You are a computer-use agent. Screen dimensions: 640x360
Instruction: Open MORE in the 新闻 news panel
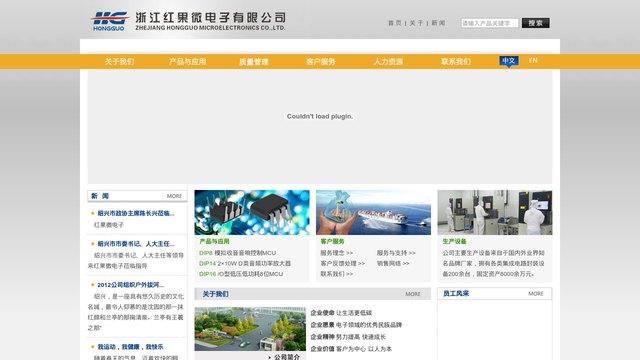[x=174, y=196]
